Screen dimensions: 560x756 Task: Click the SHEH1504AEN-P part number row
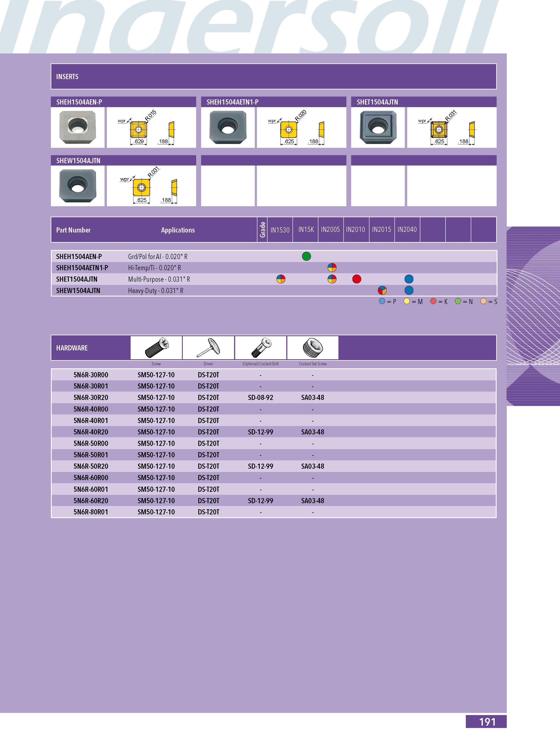tap(274, 256)
